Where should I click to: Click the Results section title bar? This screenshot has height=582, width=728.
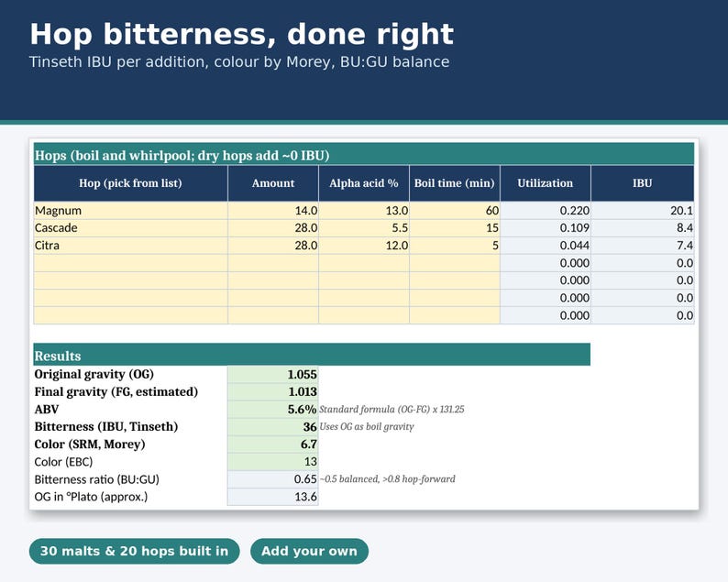[312, 355]
